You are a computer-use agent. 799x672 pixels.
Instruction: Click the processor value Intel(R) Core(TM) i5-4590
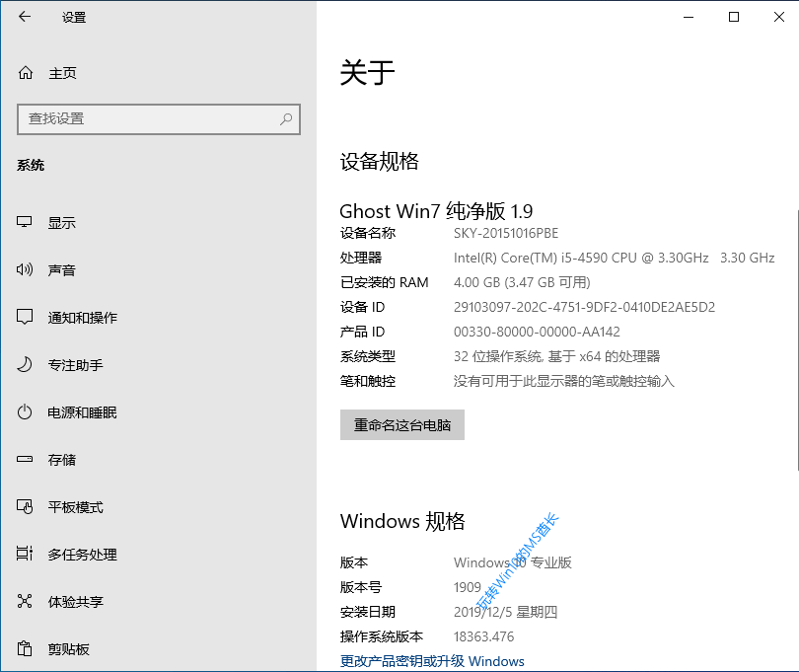coord(614,258)
